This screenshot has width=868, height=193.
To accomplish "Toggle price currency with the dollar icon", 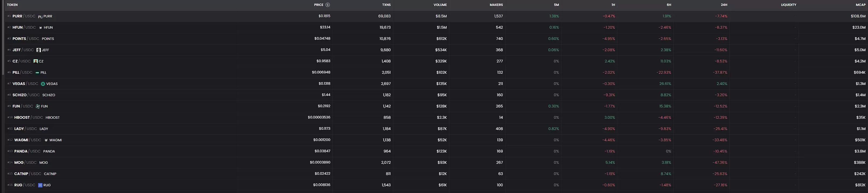I will [x=328, y=5].
